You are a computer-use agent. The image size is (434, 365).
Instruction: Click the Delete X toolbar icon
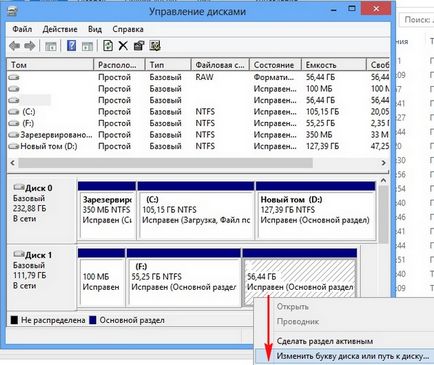(123, 46)
